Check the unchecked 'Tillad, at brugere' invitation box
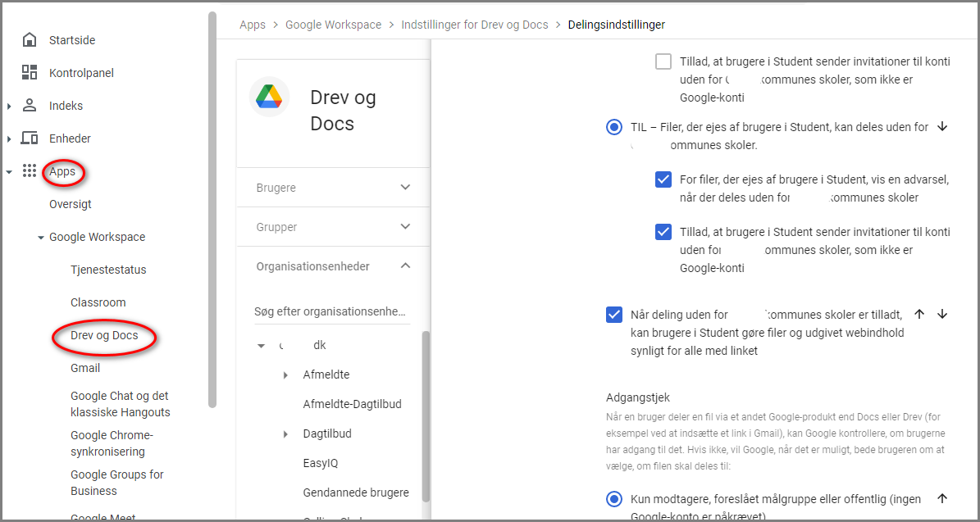Screen dimensions: 980x522 pos(663,61)
